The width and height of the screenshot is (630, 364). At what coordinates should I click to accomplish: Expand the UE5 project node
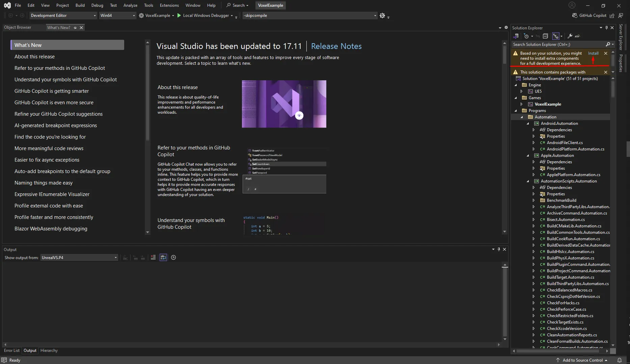(522, 91)
